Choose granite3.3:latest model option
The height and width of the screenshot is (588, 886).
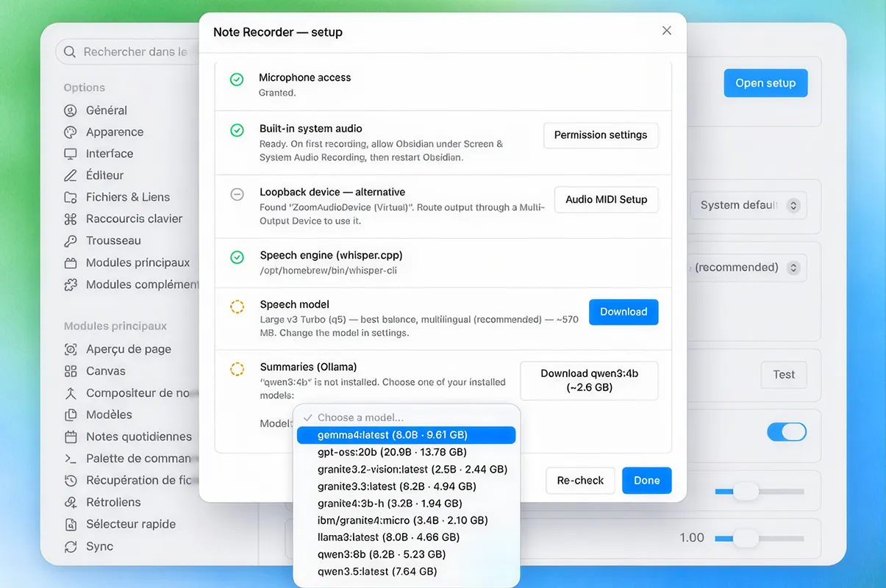point(406,486)
